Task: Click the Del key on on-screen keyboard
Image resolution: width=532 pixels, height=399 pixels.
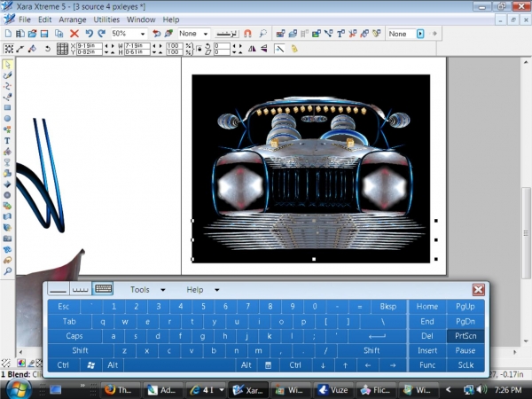Action: point(427,336)
